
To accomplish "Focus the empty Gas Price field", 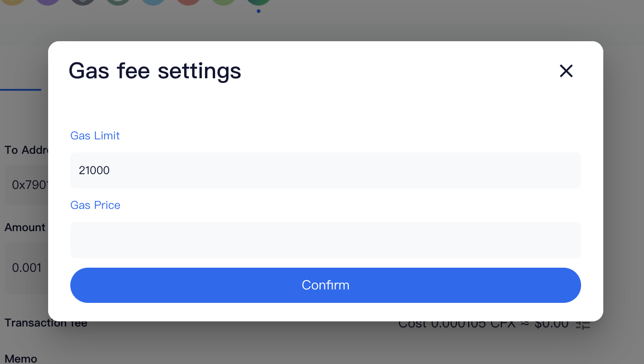I will pyautogui.click(x=325, y=240).
